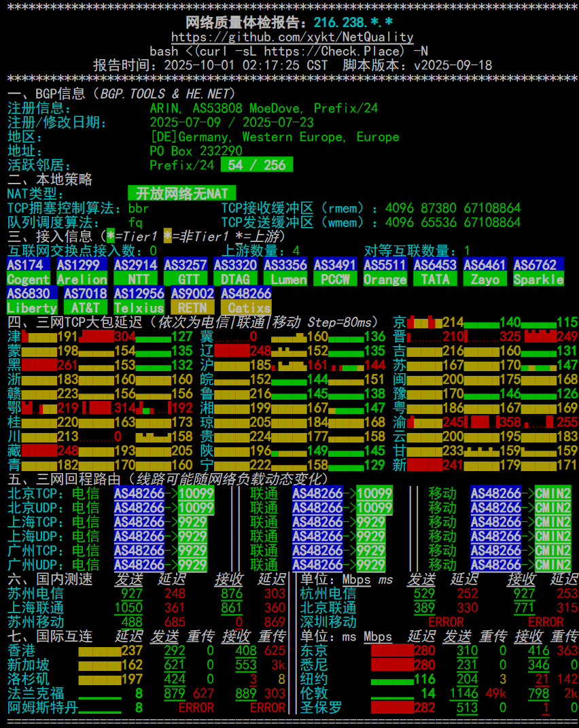This screenshot has height=728, width=579.
Task: Click the yellow Catixs label
Action: click(x=246, y=308)
